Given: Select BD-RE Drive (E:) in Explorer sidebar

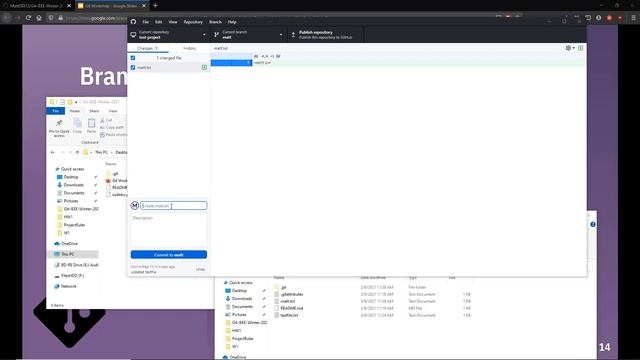Looking at the screenshot, I should point(80,265).
